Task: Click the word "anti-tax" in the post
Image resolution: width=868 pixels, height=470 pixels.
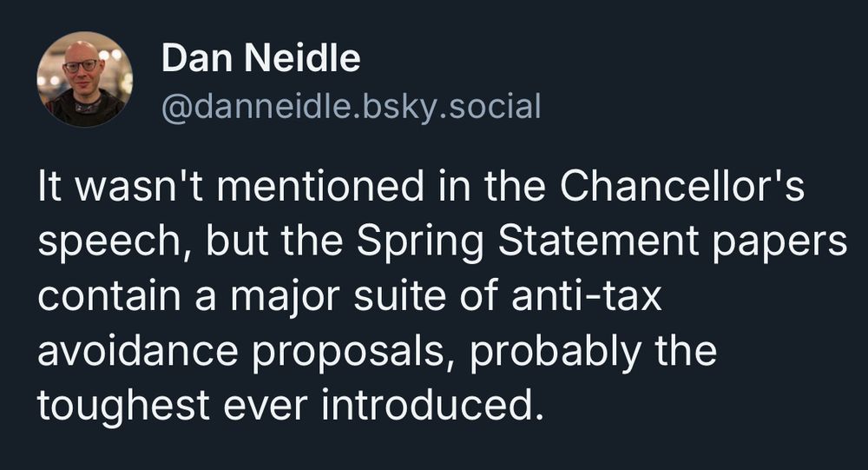Action: 586,295
